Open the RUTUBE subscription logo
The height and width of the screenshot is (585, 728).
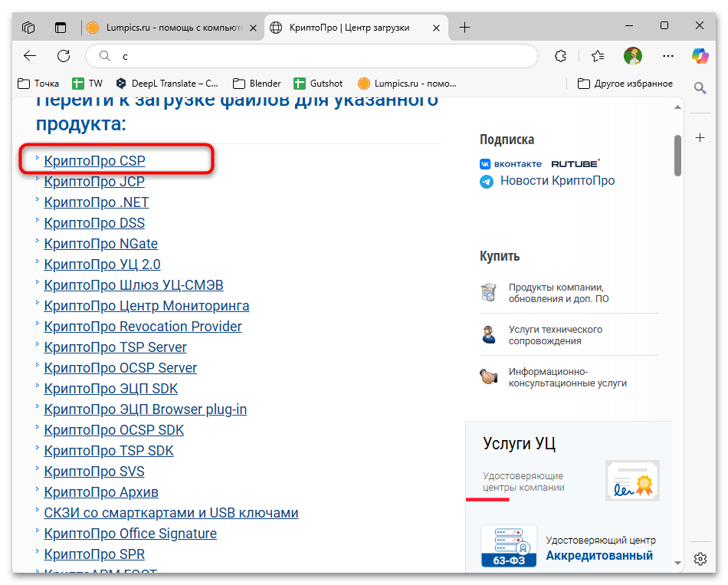(x=576, y=163)
